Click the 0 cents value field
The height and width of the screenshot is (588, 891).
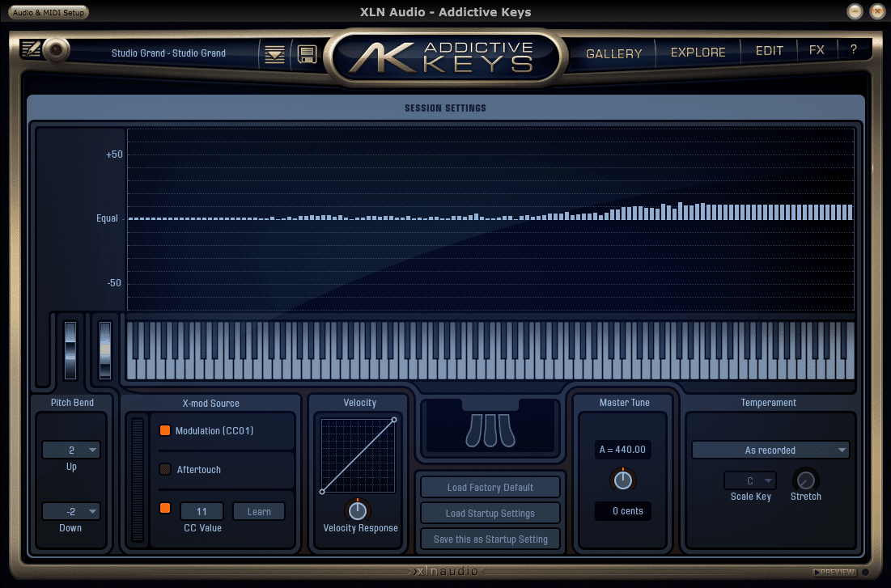[623, 510]
